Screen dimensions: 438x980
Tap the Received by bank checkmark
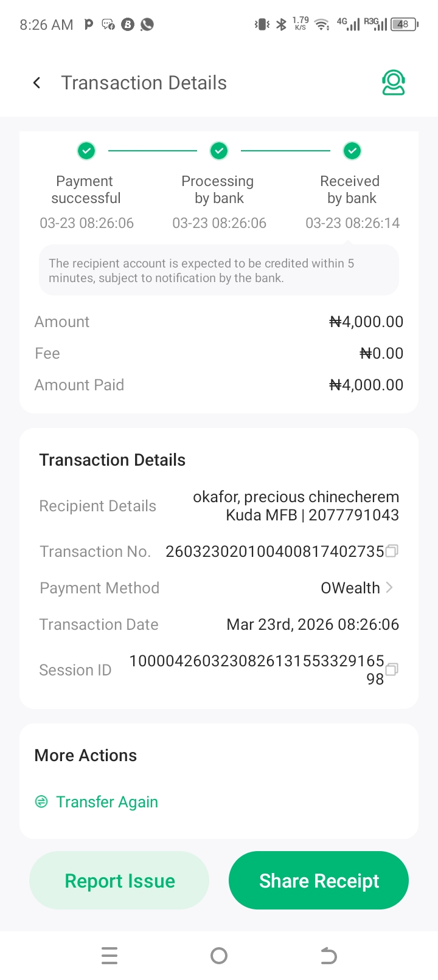click(x=352, y=150)
